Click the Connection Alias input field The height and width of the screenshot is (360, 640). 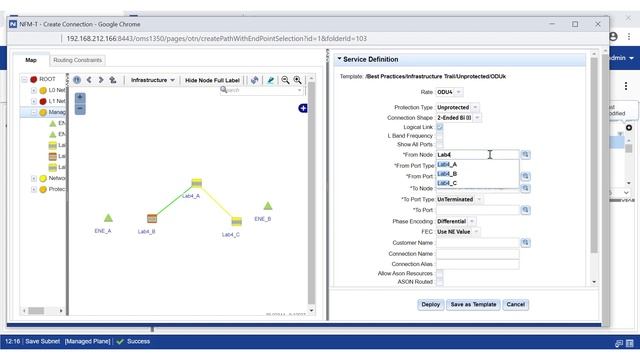(x=478, y=264)
